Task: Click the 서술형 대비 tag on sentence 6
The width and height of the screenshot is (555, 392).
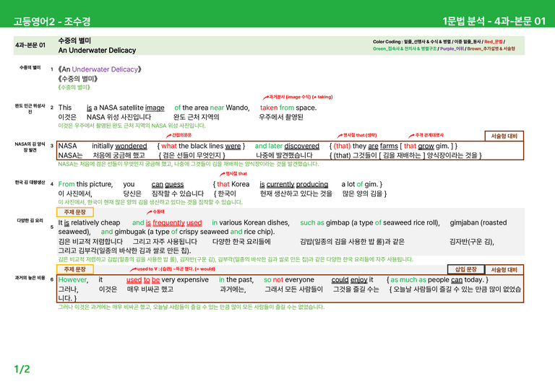Action: 504,270
